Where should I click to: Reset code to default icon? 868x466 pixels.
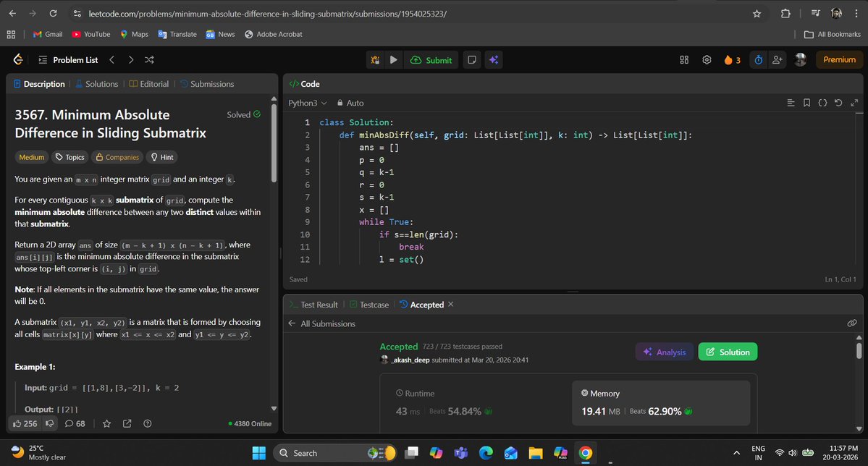tap(838, 103)
